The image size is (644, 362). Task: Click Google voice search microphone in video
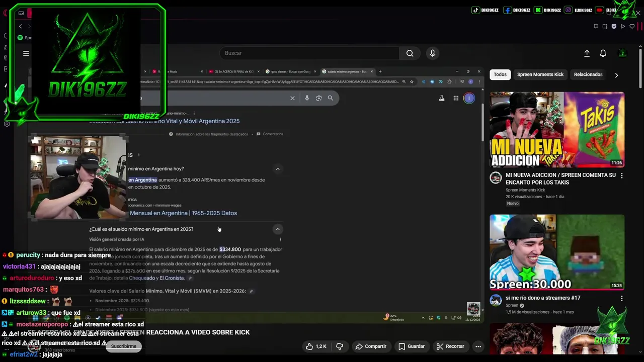pyautogui.click(x=307, y=98)
